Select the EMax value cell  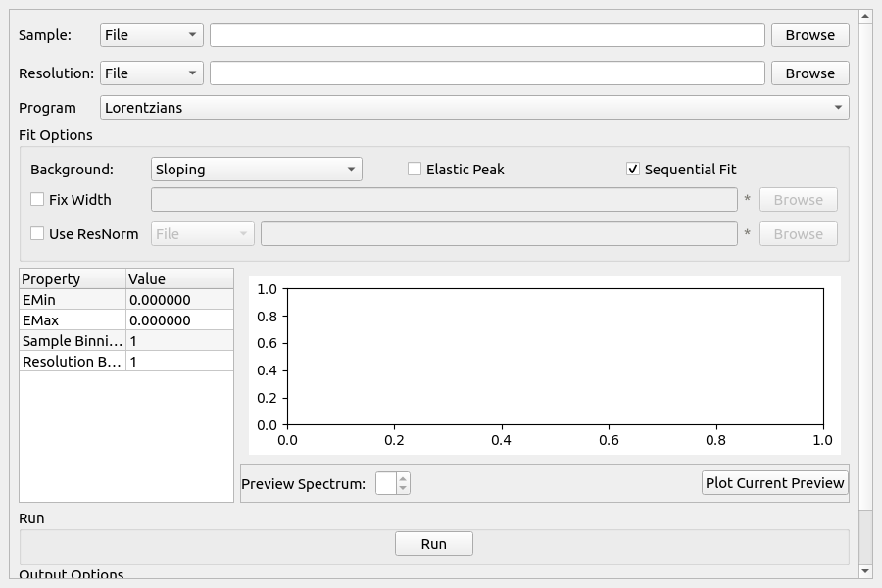[x=179, y=320]
